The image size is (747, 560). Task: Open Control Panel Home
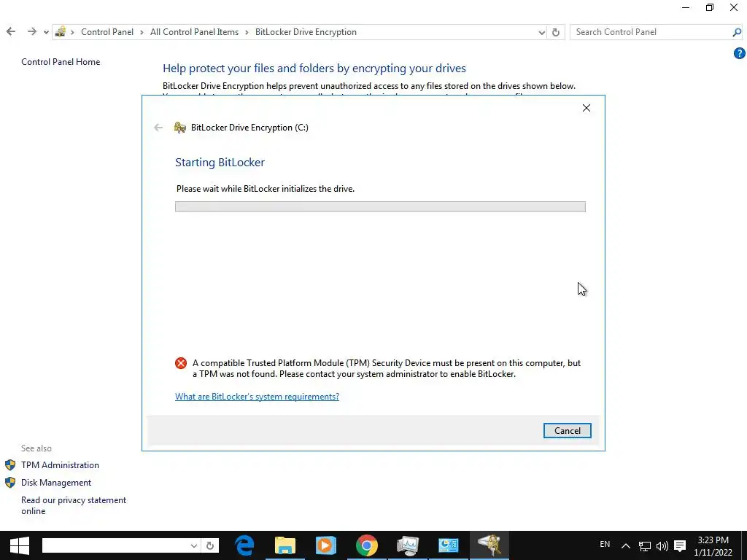(61, 62)
